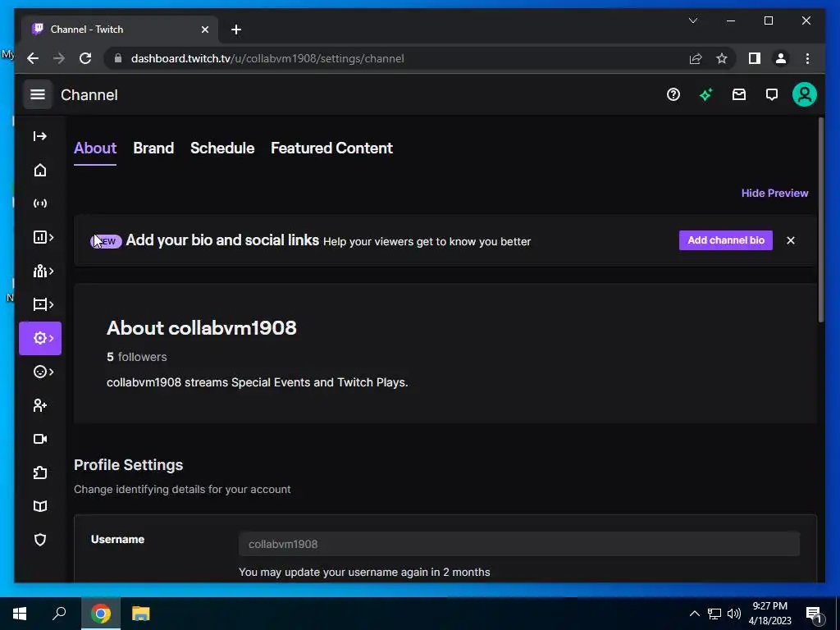The height and width of the screenshot is (630, 840).
Task: Close the Channel - Twitch tab
Action: pos(204,30)
